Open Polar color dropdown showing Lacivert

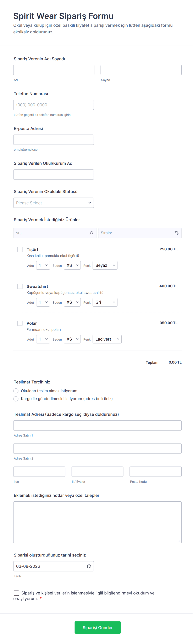point(107,339)
